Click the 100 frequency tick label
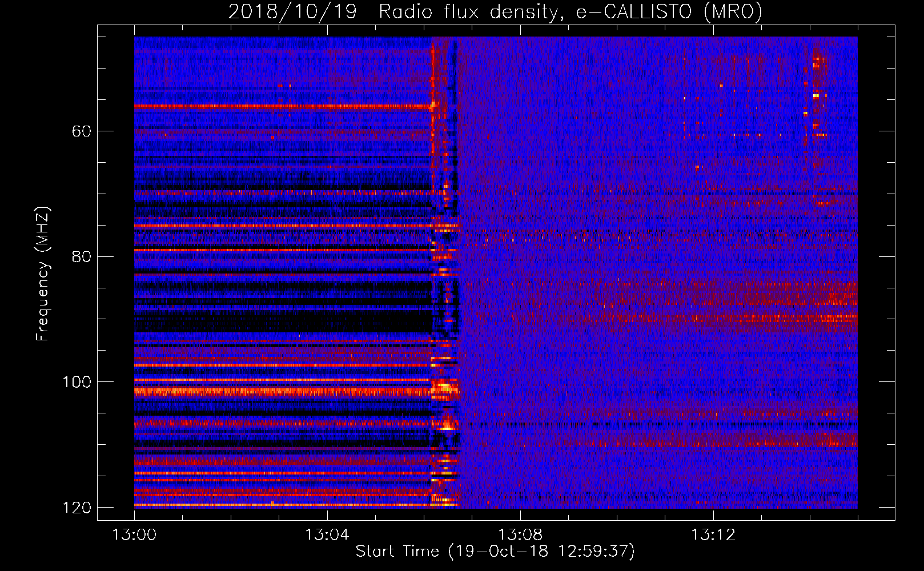 point(77,382)
